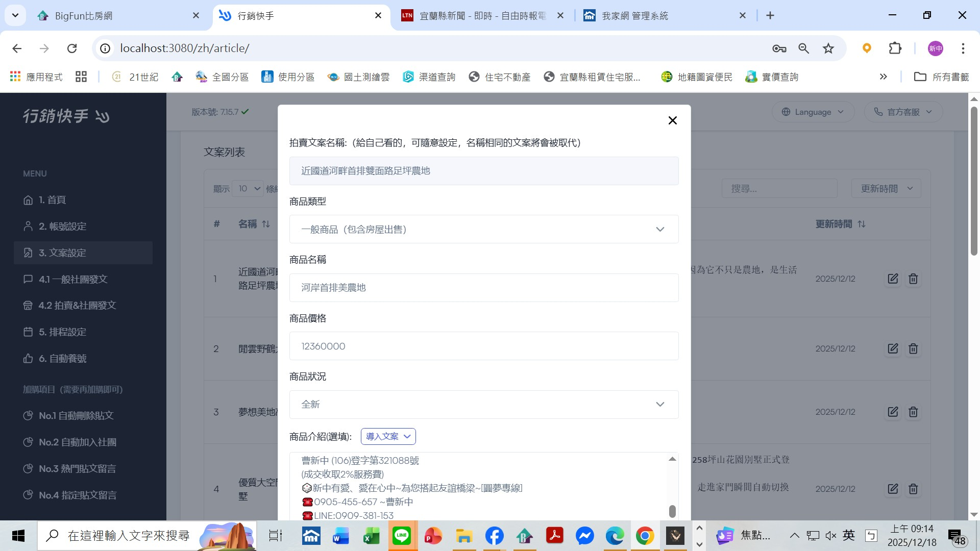Open a new browser tab
This screenshot has height=551, width=980.
(x=770, y=16)
